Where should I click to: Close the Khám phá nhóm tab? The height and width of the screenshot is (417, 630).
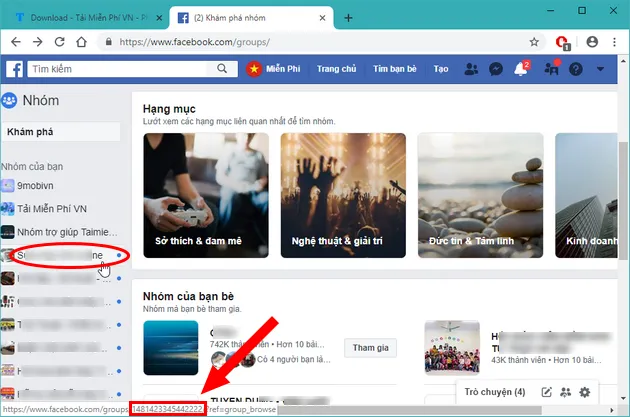pyautogui.click(x=322, y=18)
